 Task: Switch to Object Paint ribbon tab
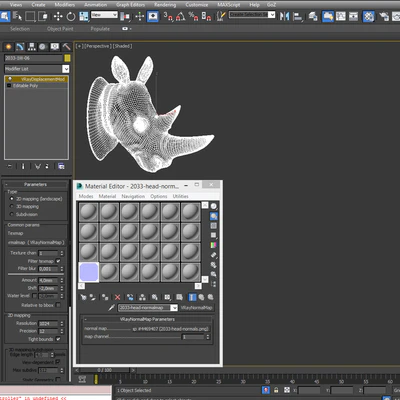tap(60, 29)
